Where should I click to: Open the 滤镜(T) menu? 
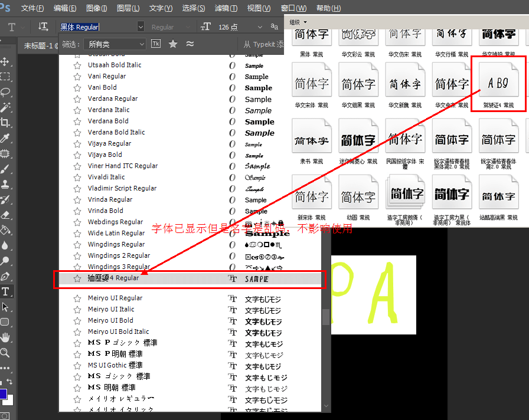click(226, 8)
